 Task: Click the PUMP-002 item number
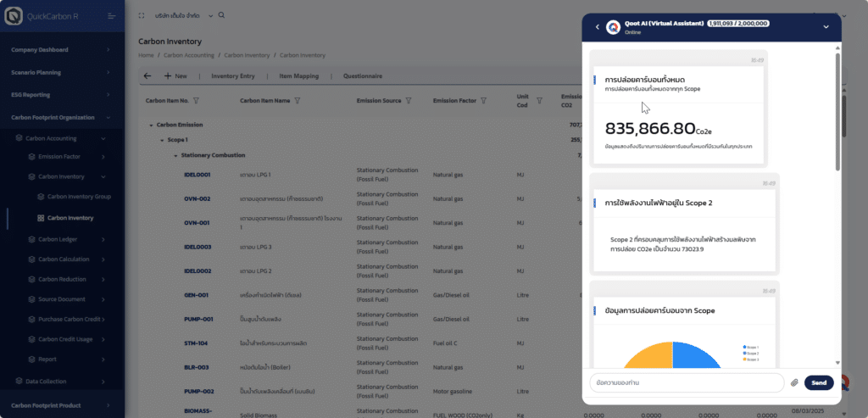click(199, 392)
